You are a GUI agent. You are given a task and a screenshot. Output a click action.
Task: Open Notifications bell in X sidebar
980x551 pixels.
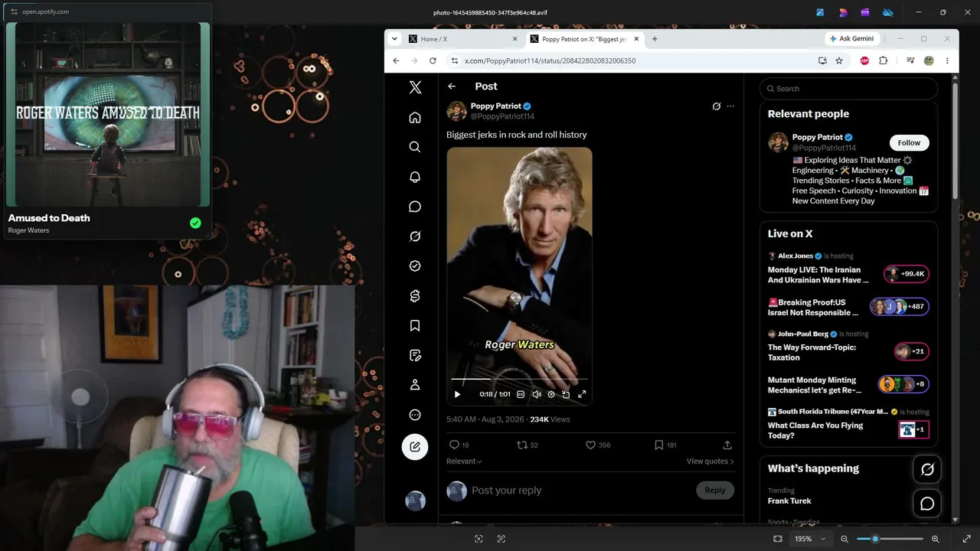pyautogui.click(x=415, y=177)
